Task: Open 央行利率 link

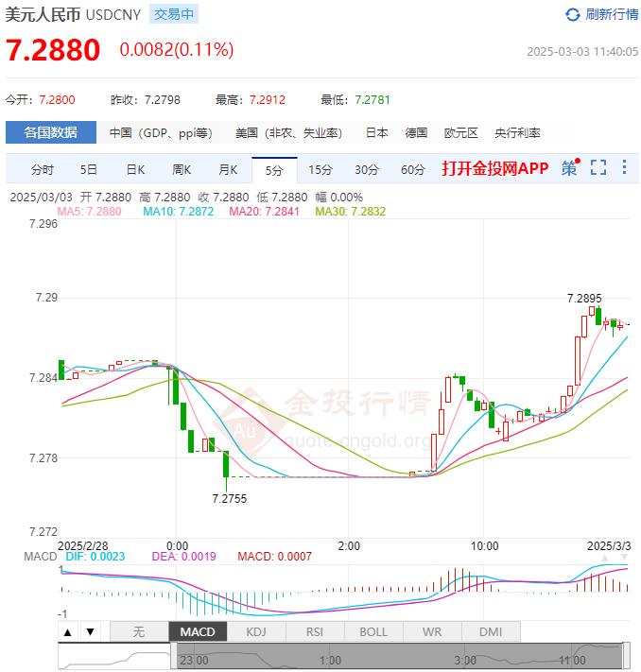Action: (x=517, y=133)
